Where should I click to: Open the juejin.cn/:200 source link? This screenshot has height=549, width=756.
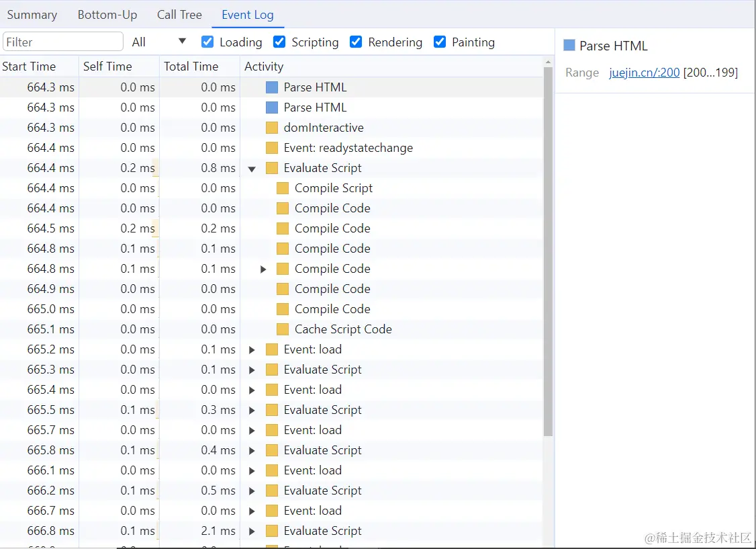click(x=644, y=73)
